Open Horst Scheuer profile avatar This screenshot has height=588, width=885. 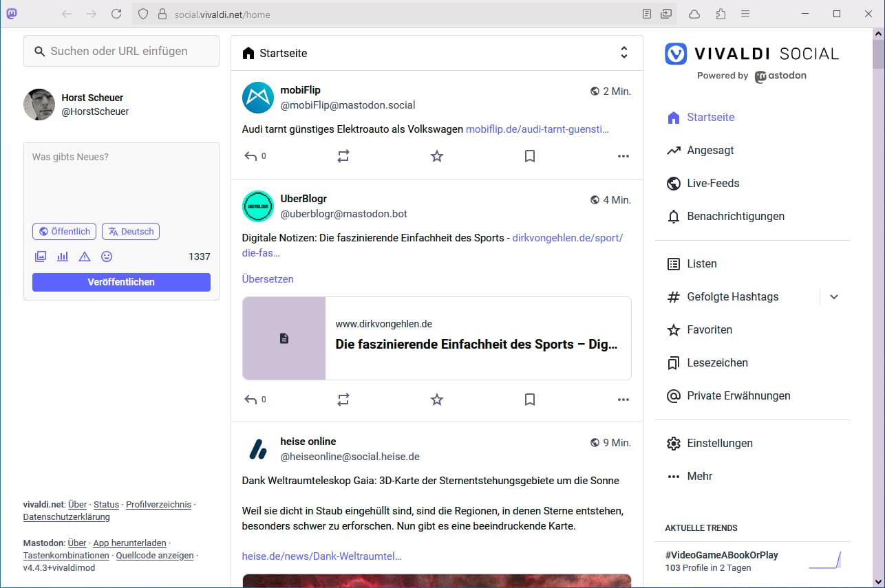click(39, 105)
